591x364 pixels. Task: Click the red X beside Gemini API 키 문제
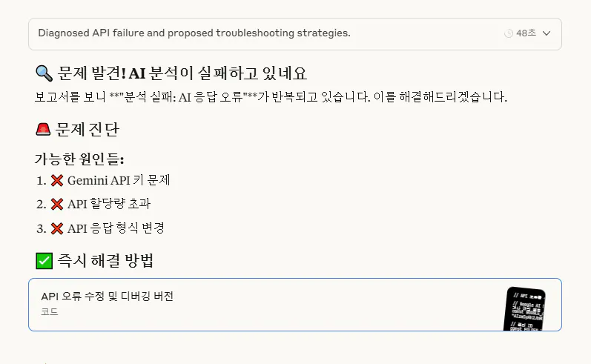57,180
